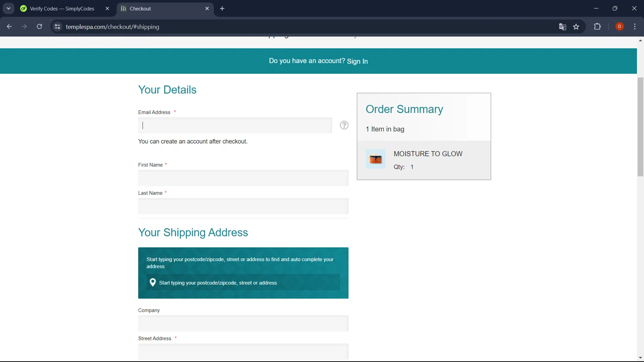Click the address bar URL templespa.com/checkout

(x=112, y=27)
